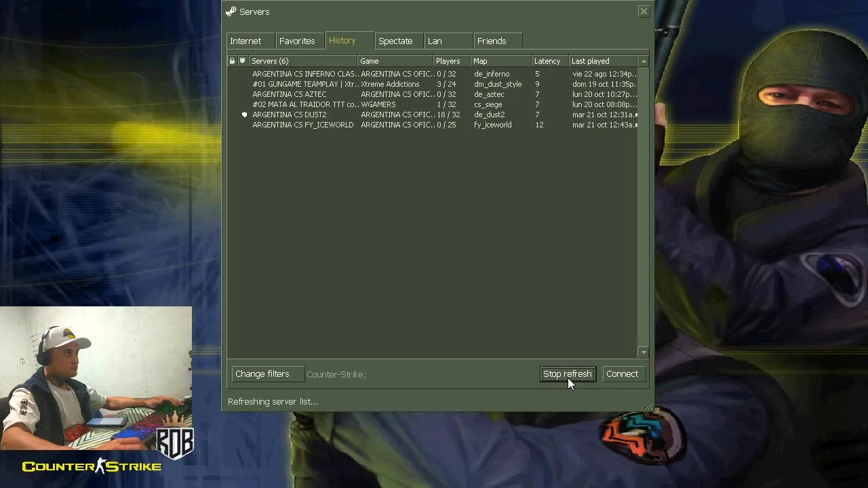
Task: Click the scrollbar up arrow in the server list
Action: [x=644, y=62]
